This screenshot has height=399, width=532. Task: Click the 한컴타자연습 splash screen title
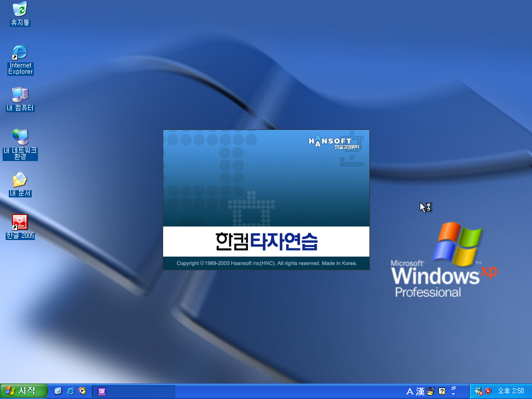tap(267, 242)
